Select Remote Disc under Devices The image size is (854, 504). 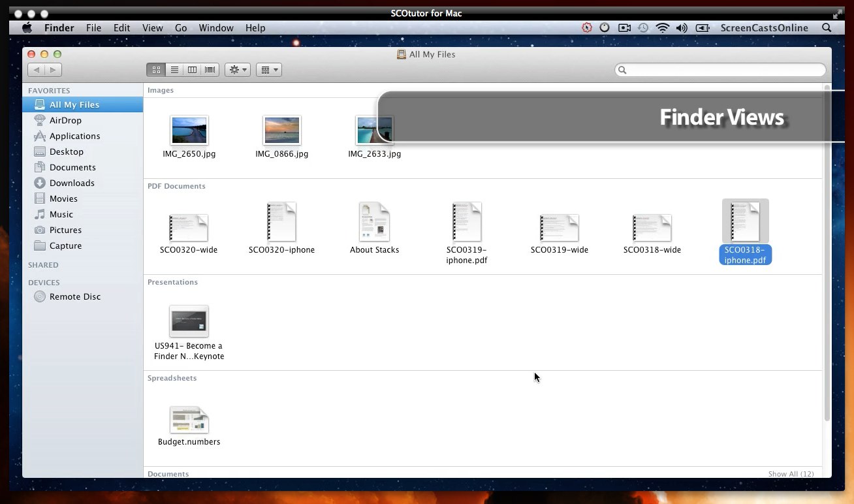point(74,296)
